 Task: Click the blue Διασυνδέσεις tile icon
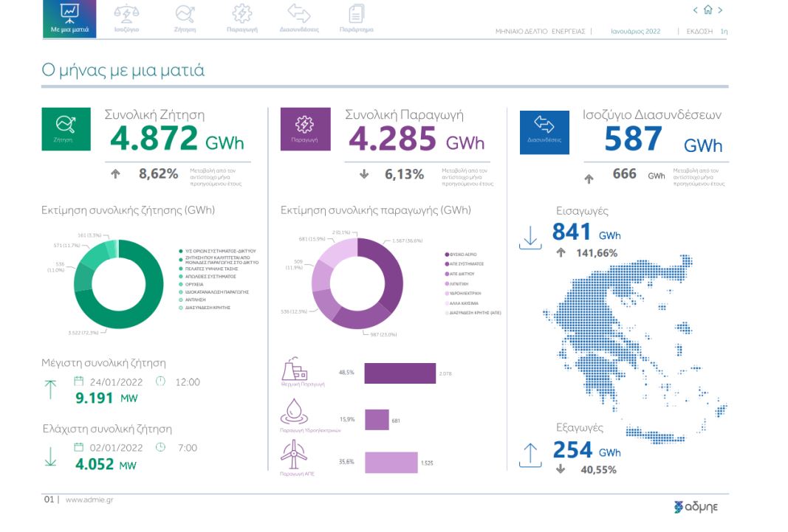(544, 131)
